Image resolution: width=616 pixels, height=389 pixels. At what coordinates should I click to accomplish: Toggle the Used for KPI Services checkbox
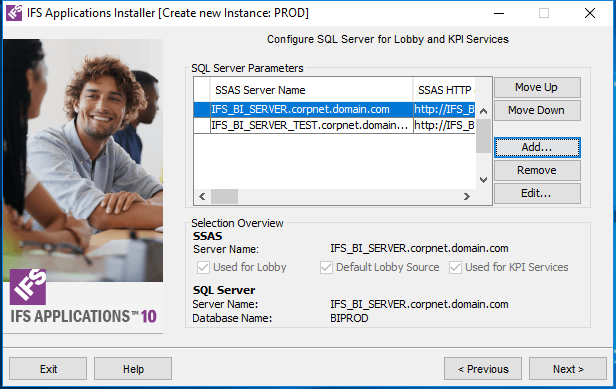tap(455, 268)
